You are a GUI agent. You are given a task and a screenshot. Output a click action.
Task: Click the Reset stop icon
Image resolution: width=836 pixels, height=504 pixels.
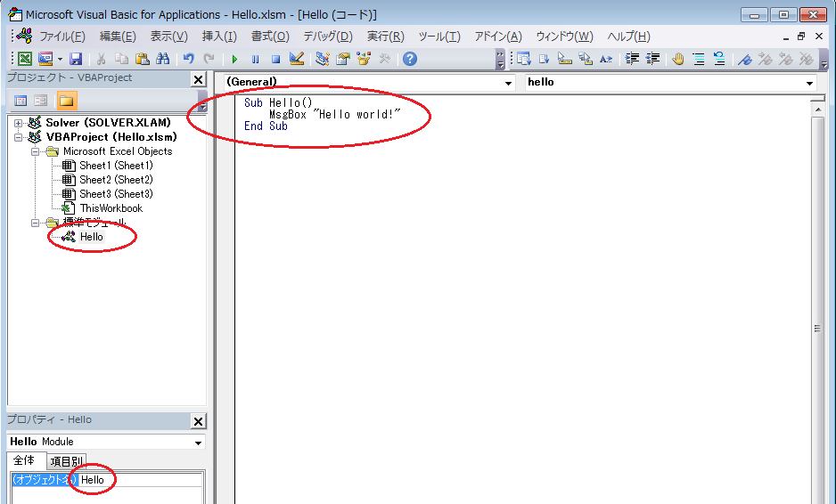coord(275,59)
